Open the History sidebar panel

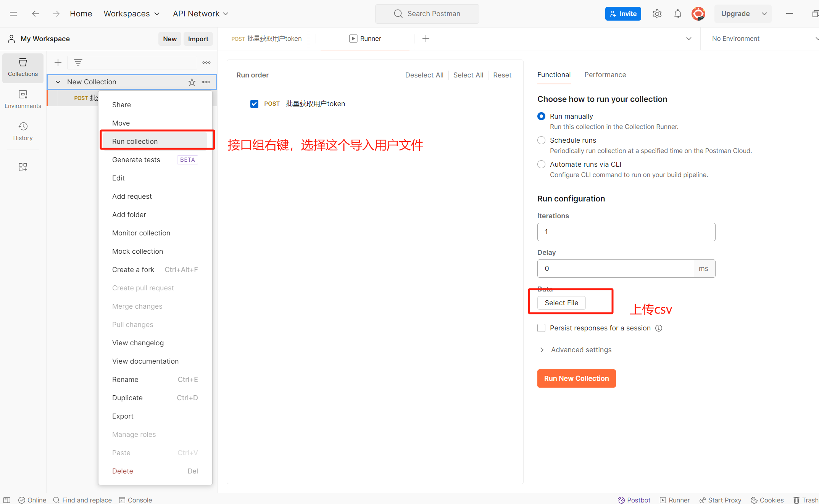23,131
